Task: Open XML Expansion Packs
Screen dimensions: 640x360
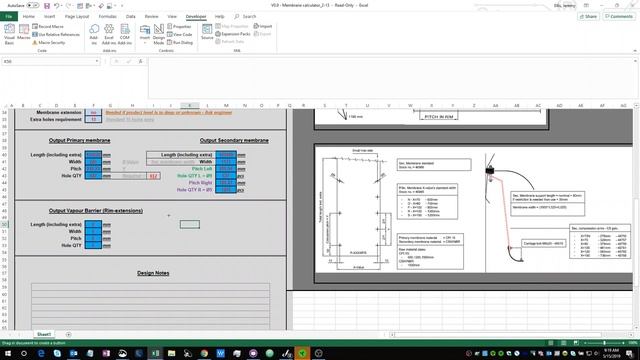Action: pos(233,34)
